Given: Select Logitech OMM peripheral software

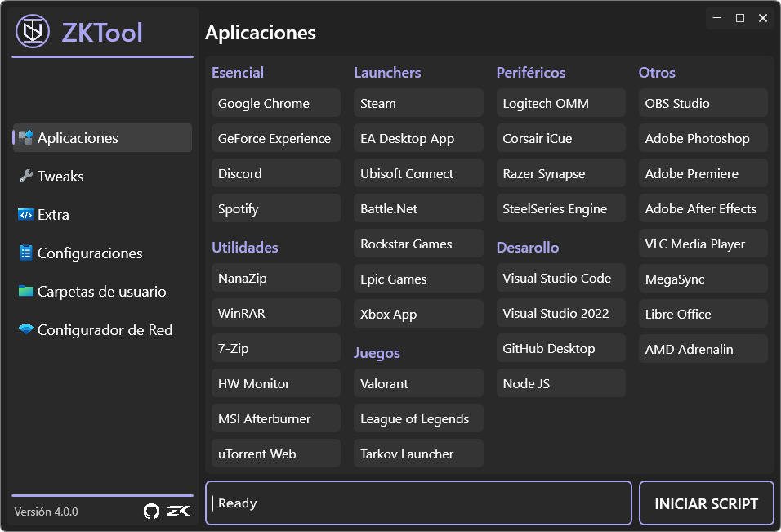Looking at the screenshot, I should pyautogui.click(x=561, y=103).
